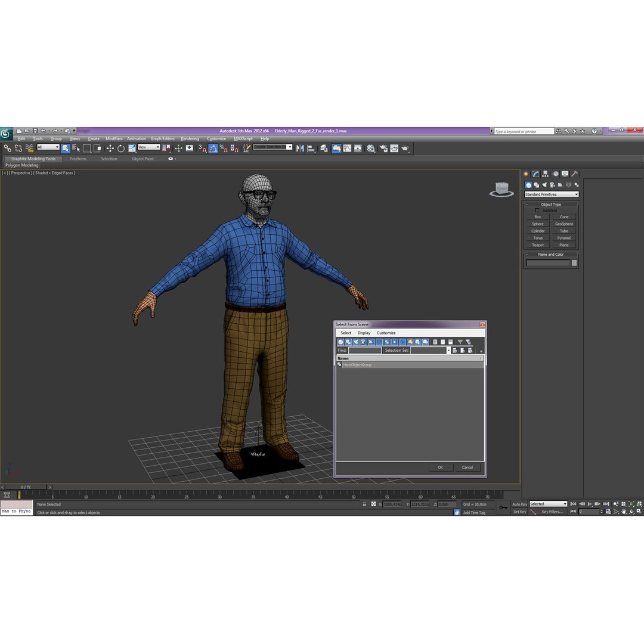Switch to the Object Paint ribbon tab
The height and width of the screenshot is (644, 644).
pyautogui.click(x=143, y=159)
